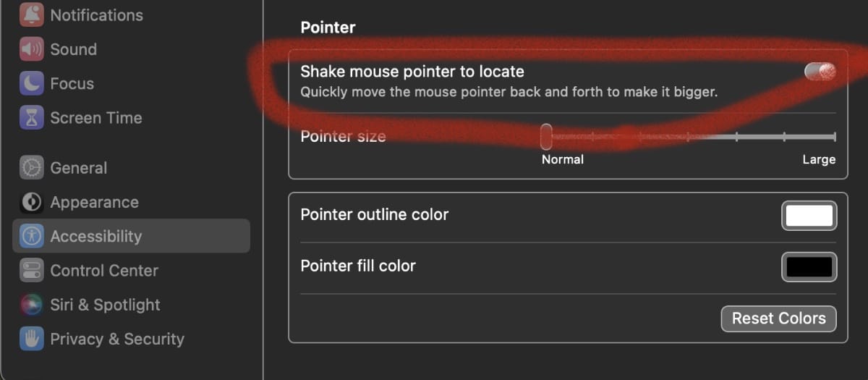This screenshot has width=868, height=380.
Task: Click the Siri & Spotlight icon
Action: (x=31, y=305)
